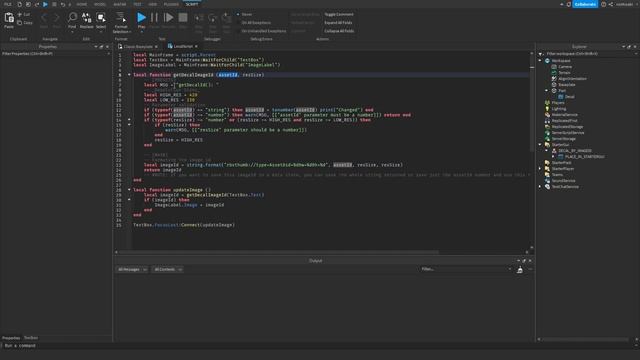The width and height of the screenshot is (640, 360).
Task: Switch to the PLUGINS ribbon tab
Action: point(171,4)
